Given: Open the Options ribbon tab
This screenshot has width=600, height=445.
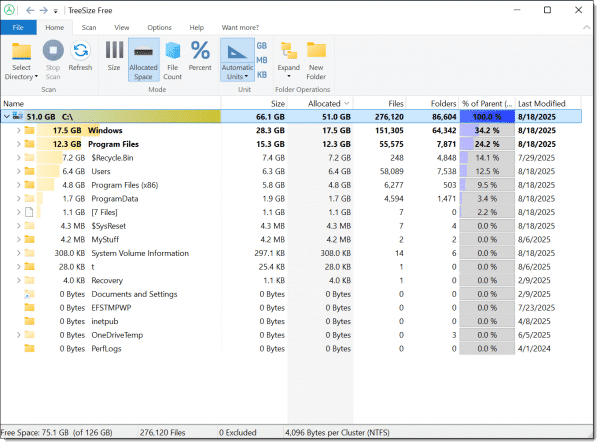Looking at the screenshot, I should 159,28.
